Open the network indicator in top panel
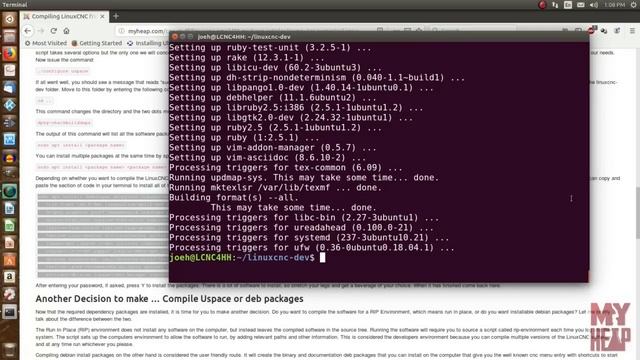Viewport: 640px width, 360px height. tap(555, 5)
